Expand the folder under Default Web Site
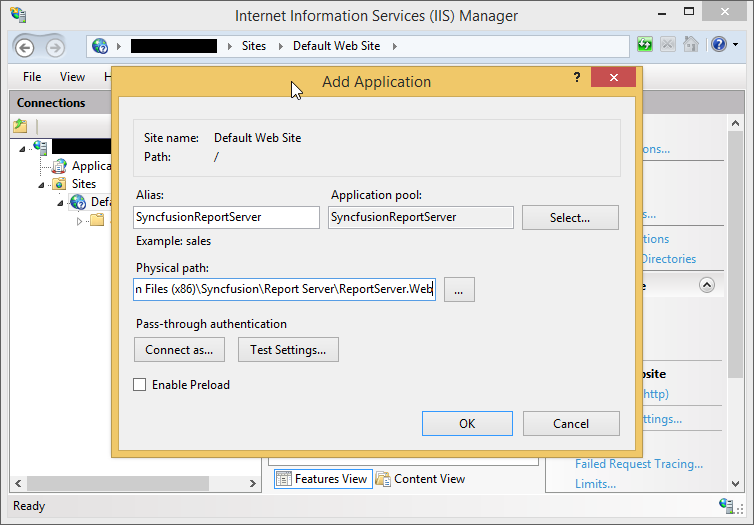This screenshot has width=754, height=525. [x=79, y=221]
